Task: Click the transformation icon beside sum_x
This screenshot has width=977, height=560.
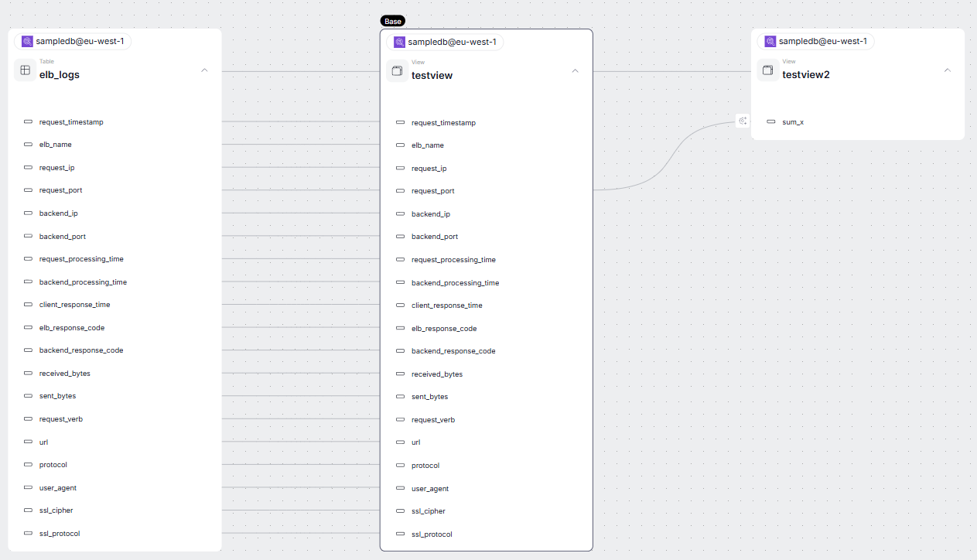Action: pos(743,121)
